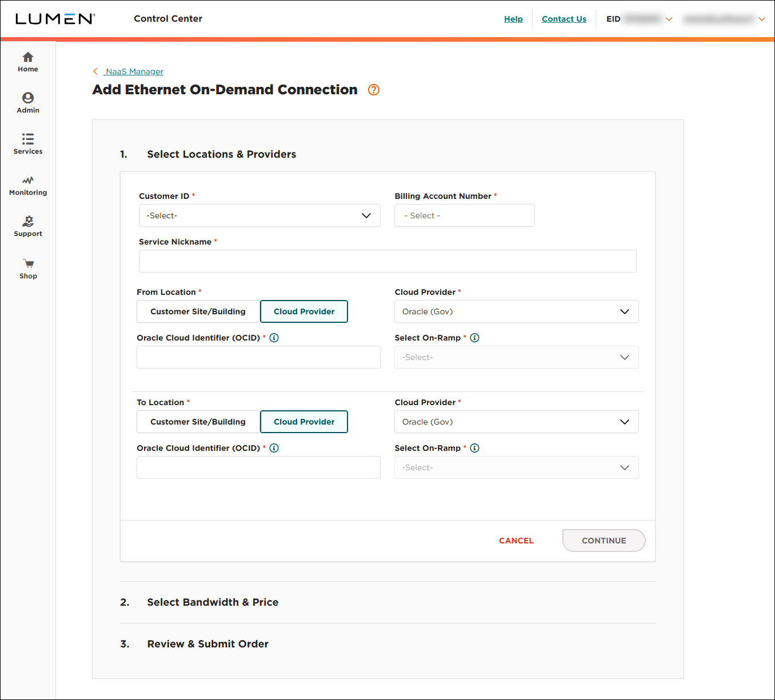775x700 pixels.
Task: Click info icon beside From Location OCID label
Action: click(x=274, y=338)
